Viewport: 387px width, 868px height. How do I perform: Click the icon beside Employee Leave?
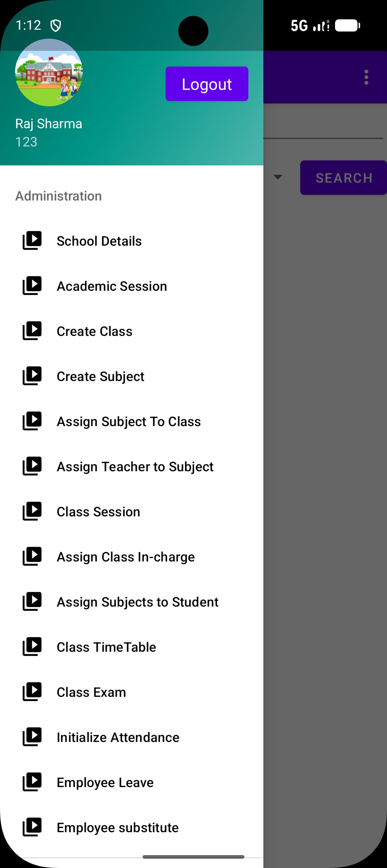pyautogui.click(x=32, y=782)
